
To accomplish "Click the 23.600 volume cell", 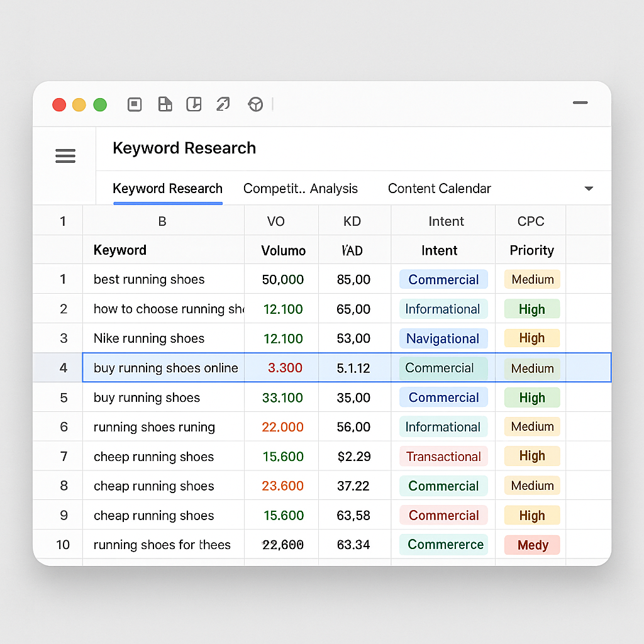I will 281,486.
